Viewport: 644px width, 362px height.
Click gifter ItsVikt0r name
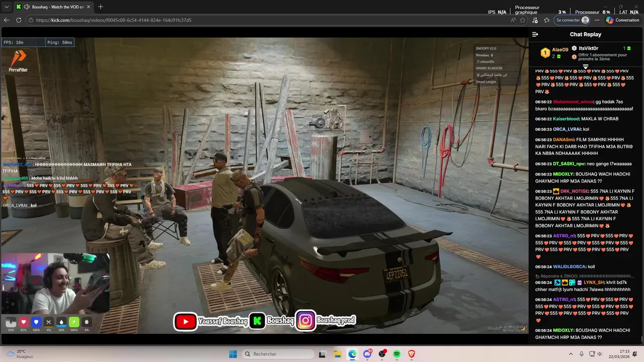click(589, 48)
